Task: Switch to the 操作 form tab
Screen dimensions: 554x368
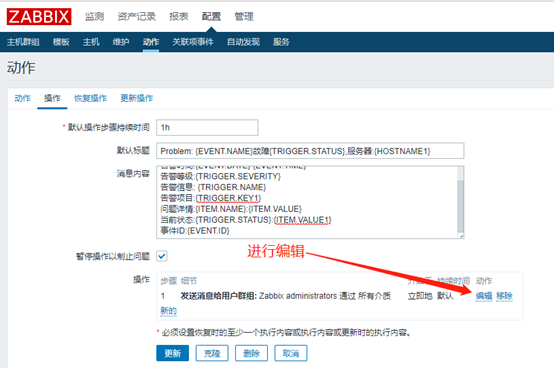Action: click(x=52, y=98)
